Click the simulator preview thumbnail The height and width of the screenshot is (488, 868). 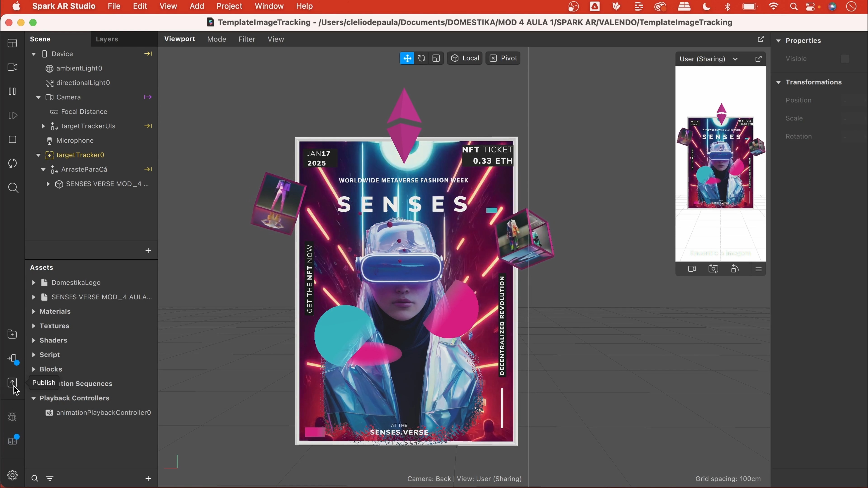(720, 164)
